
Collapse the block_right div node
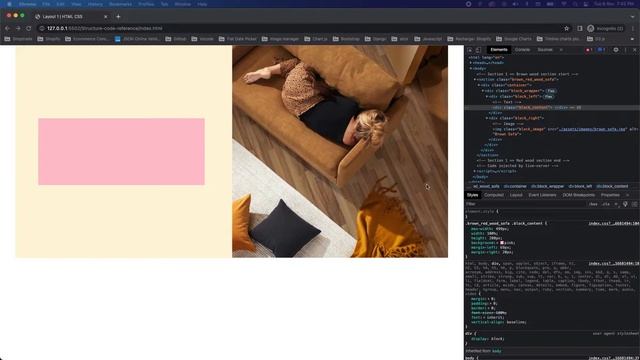(487, 118)
